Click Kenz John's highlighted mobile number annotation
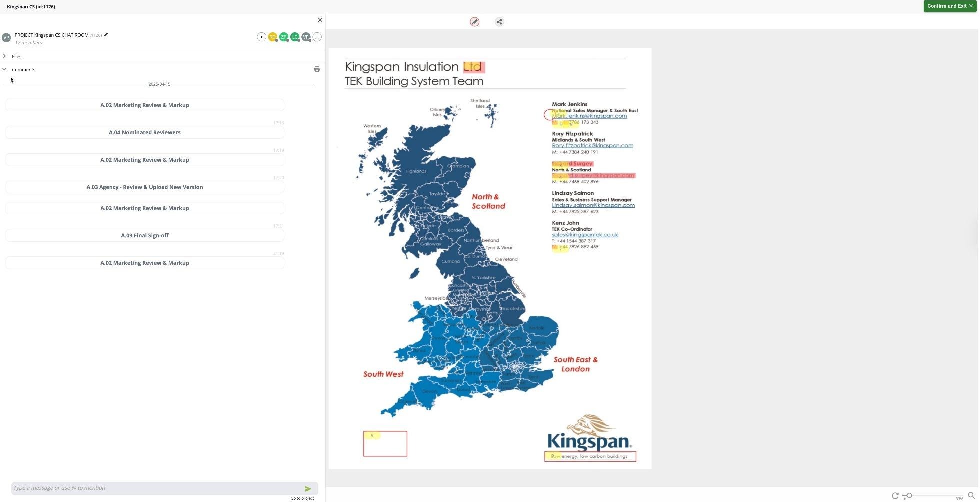980x502 pixels. [560, 247]
